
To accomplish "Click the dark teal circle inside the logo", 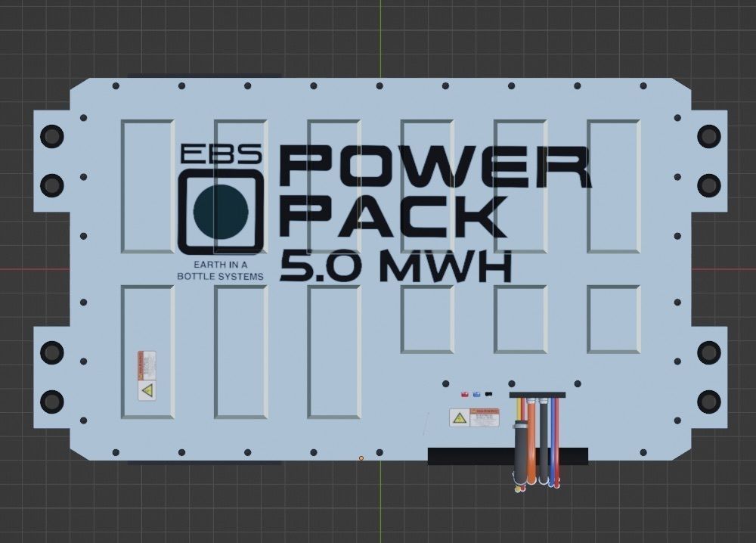I will [x=221, y=211].
